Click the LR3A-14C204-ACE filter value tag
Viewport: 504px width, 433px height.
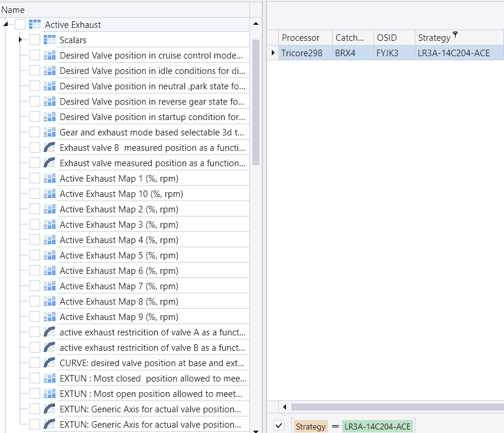[378, 426]
